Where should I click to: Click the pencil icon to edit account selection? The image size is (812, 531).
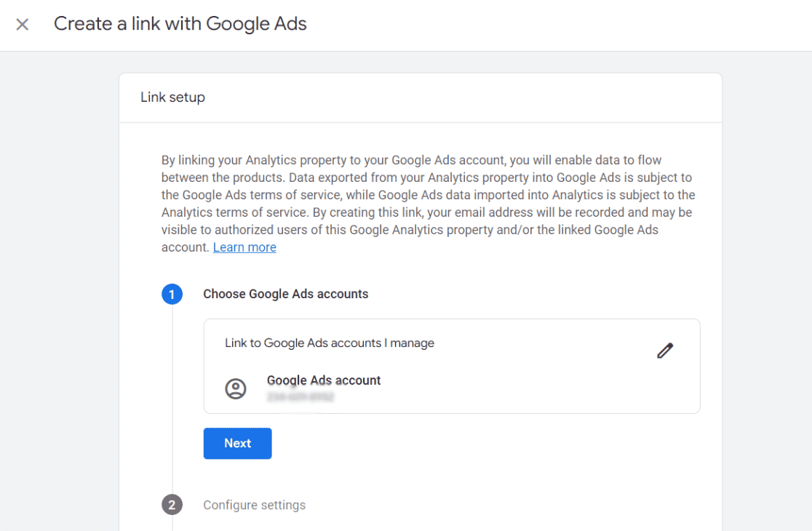coord(664,351)
